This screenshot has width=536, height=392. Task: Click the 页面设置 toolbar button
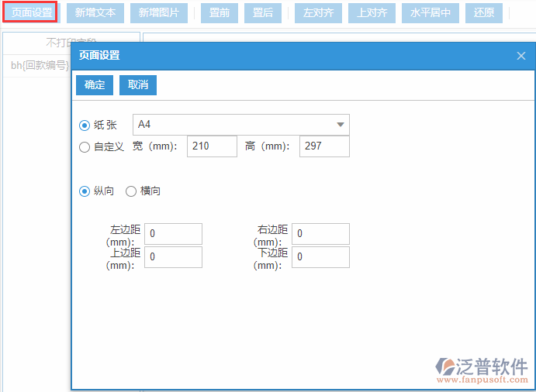coord(32,13)
